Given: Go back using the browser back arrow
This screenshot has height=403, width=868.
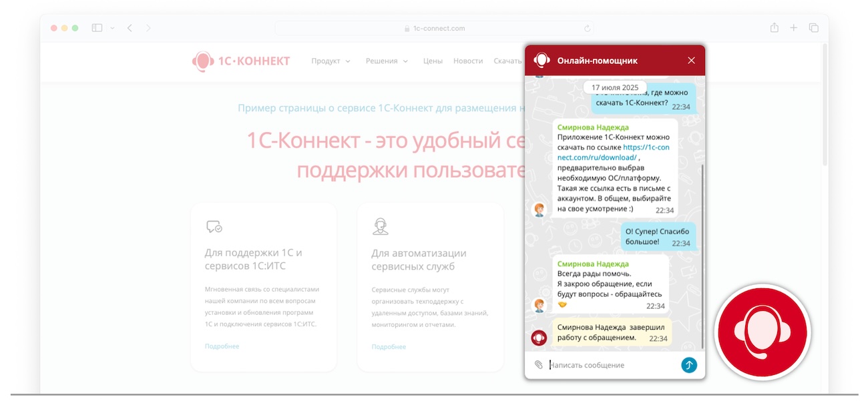Looking at the screenshot, I should [130, 28].
